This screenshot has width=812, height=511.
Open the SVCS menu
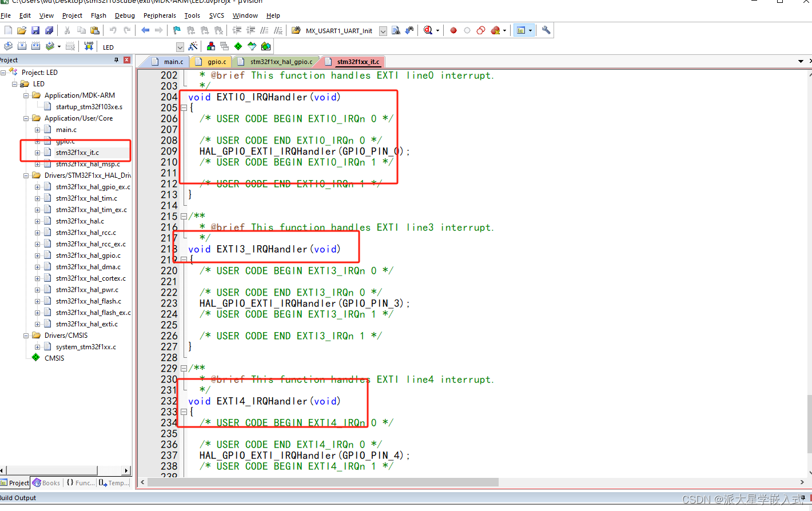pyautogui.click(x=217, y=15)
